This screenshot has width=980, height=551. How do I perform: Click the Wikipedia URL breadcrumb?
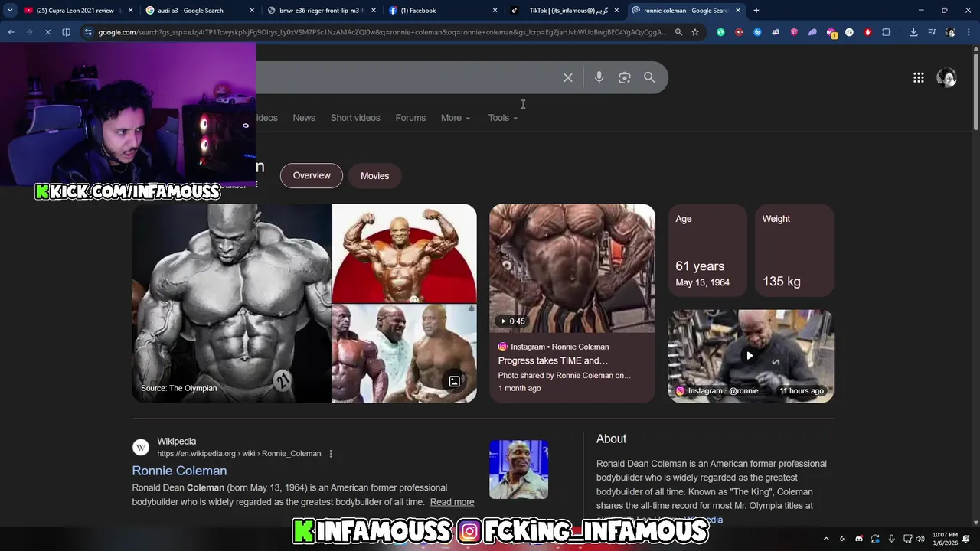[x=239, y=454]
